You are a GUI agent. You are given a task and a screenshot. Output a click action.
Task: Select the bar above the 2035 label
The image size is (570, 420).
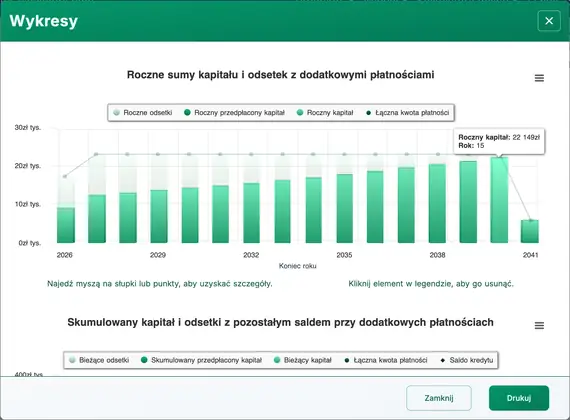pyautogui.click(x=344, y=208)
